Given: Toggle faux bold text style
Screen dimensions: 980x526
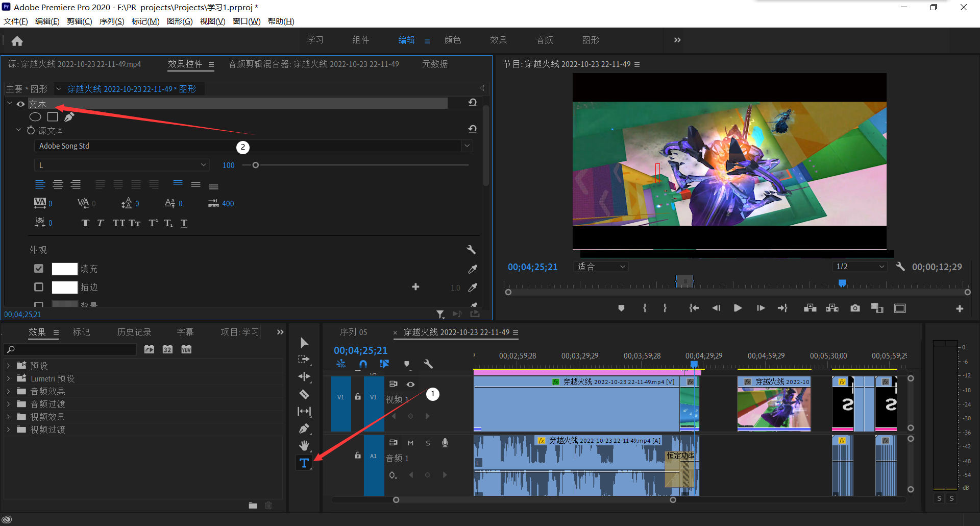Looking at the screenshot, I should [85, 223].
